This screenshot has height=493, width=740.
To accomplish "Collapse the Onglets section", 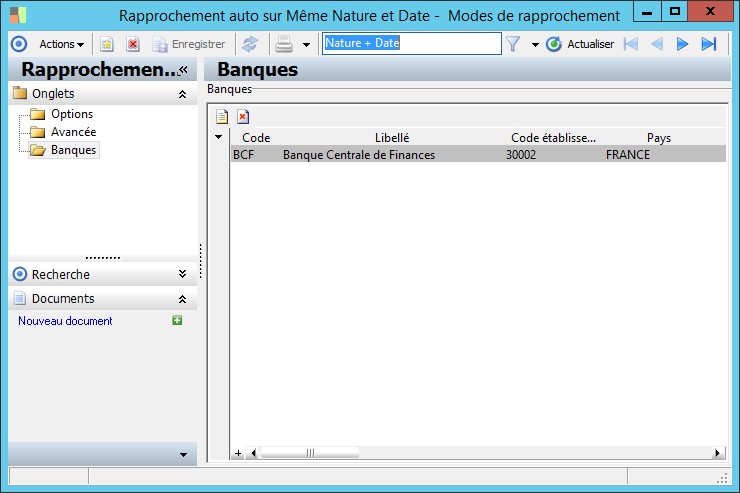I will 183,94.
